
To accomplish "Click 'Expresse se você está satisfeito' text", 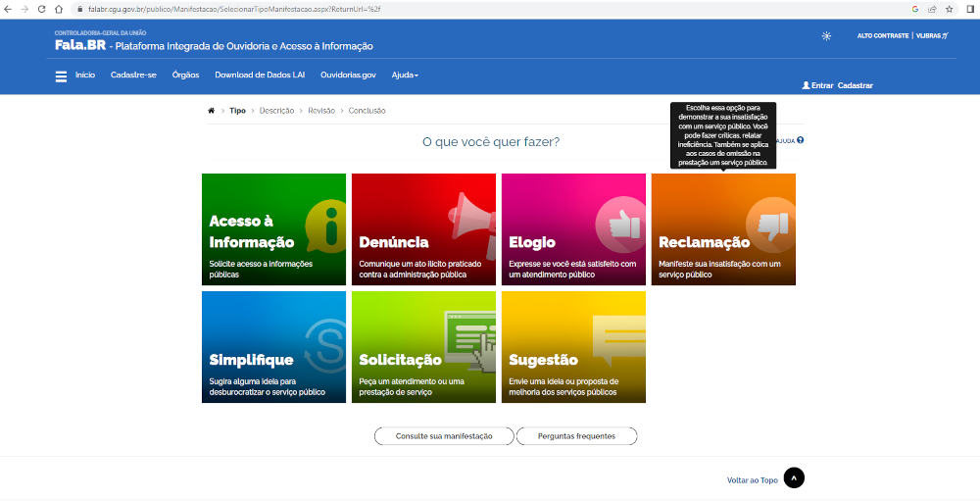I will pos(572,269).
